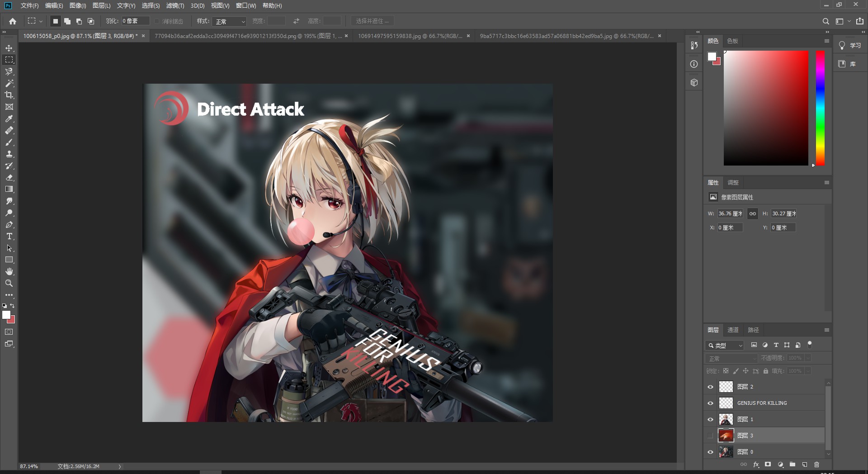Open the 滤镜(T) filter menu

175,5
